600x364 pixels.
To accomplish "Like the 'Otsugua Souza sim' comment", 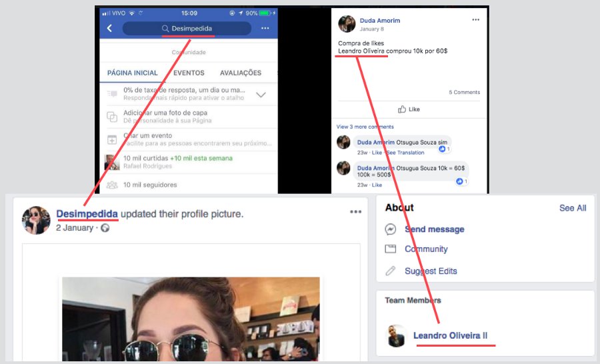I will [377, 153].
